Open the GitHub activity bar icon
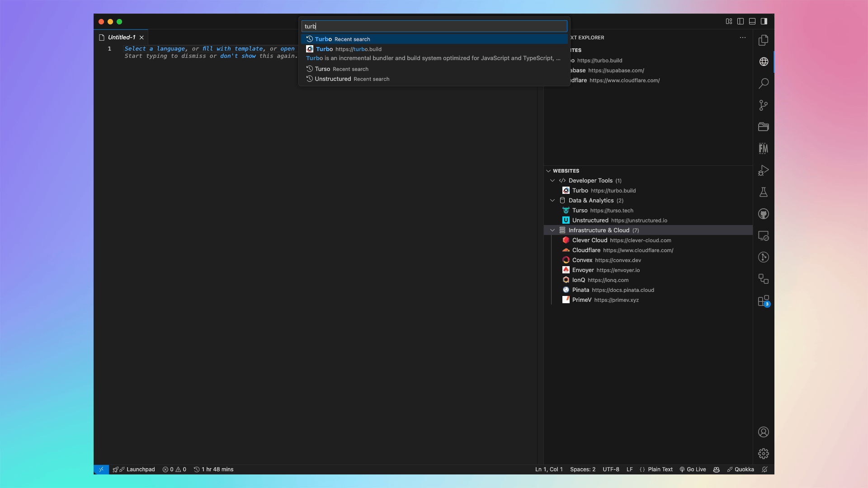This screenshot has width=868, height=488. pos(763,214)
